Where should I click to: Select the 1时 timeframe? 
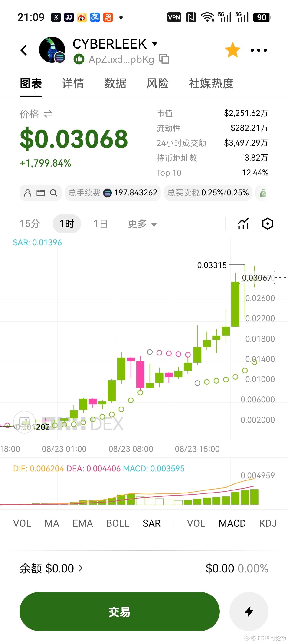pyautogui.click(x=67, y=223)
